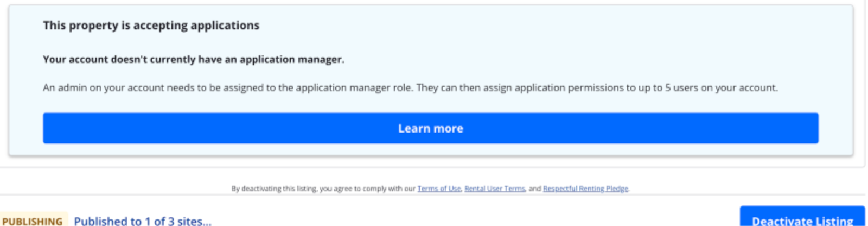Click the paragraph starting with 'An admin on your account'

pos(410,87)
